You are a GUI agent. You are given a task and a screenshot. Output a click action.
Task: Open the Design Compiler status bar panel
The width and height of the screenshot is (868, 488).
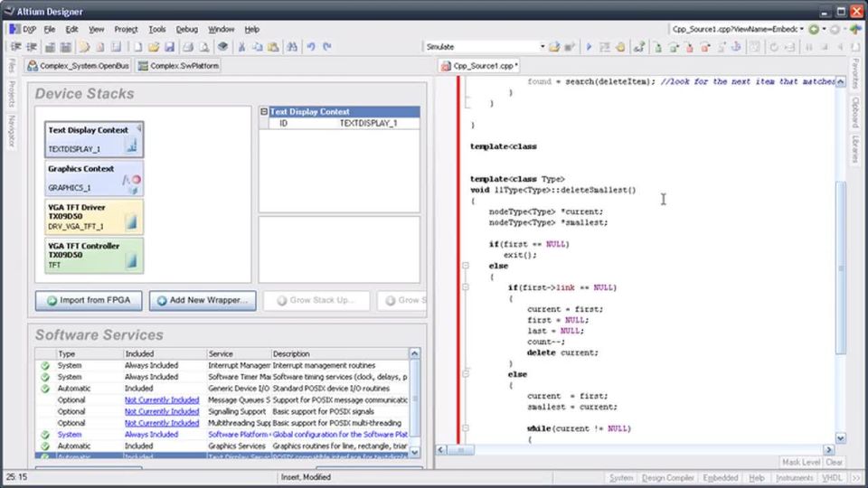pyautogui.click(x=667, y=477)
